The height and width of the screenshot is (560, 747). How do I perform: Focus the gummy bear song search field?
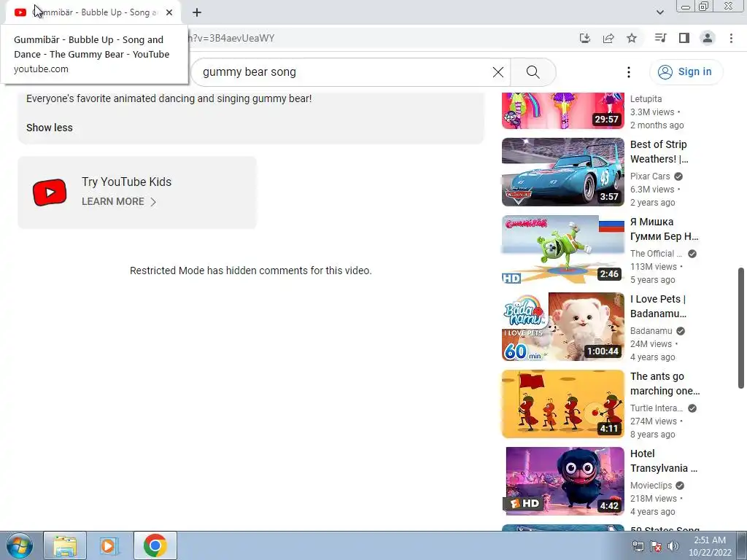tap(343, 72)
